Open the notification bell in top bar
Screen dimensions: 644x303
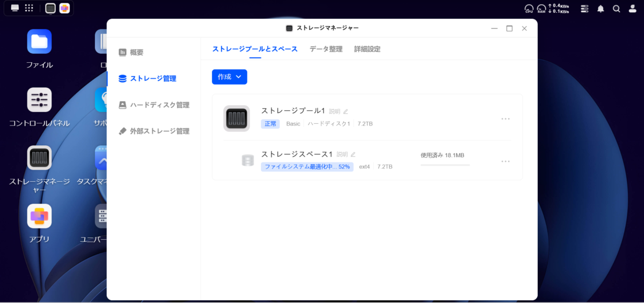pyautogui.click(x=601, y=9)
